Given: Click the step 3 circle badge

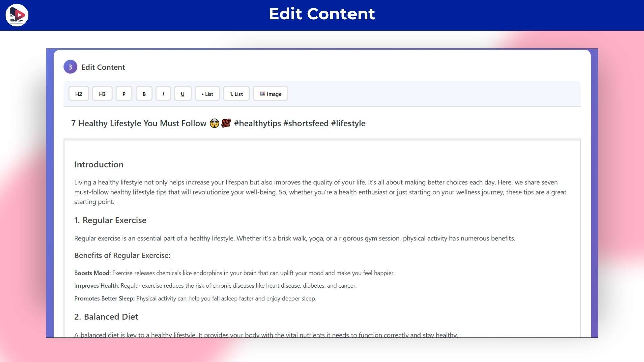Looking at the screenshot, I should coord(70,67).
